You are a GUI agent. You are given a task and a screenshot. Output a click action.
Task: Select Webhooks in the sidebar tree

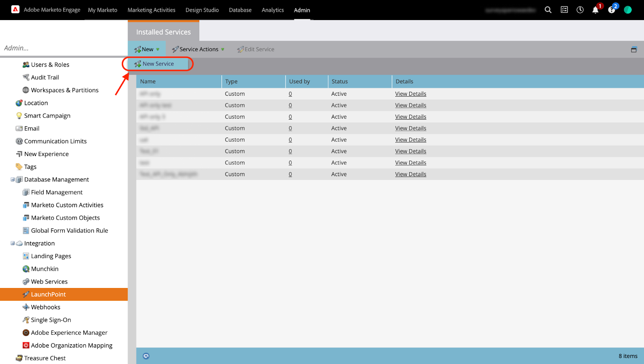pyautogui.click(x=45, y=307)
